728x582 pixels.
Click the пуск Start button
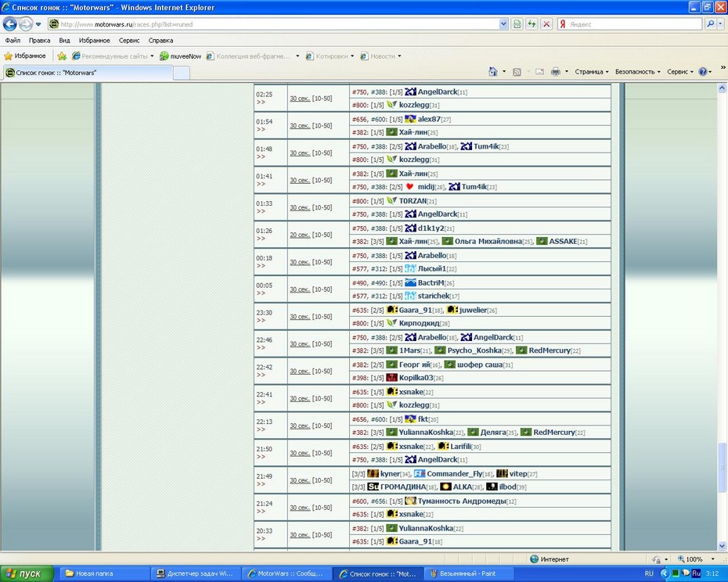click(x=27, y=573)
